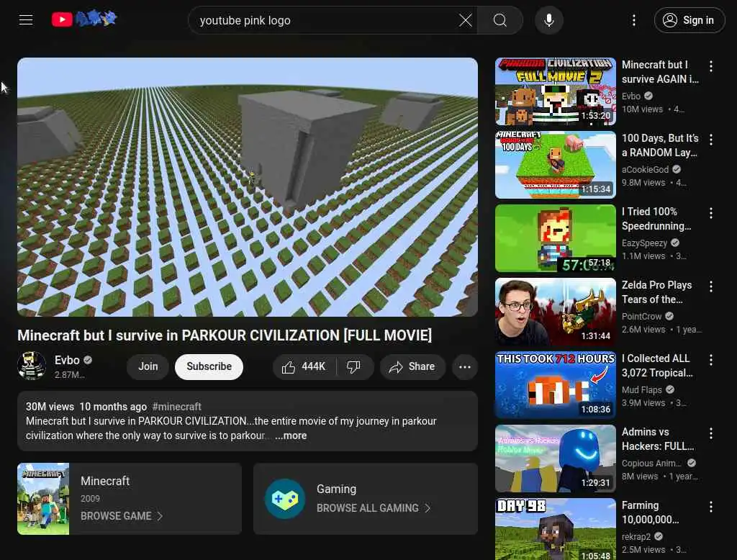The width and height of the screenshot is (737, 560).
Task: Open aCookieGod channel name
Action: pyautogui.click(x=645, y=169)
